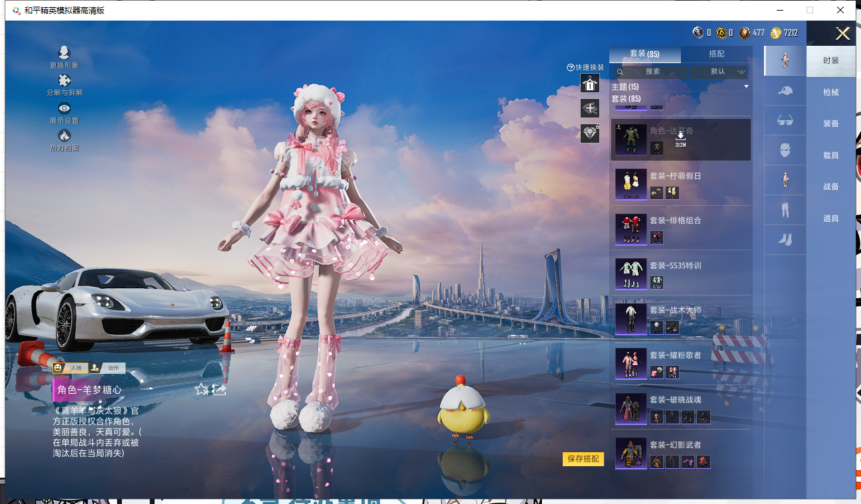
Task: Select the glasses category icon
Action: pos(785,121)
